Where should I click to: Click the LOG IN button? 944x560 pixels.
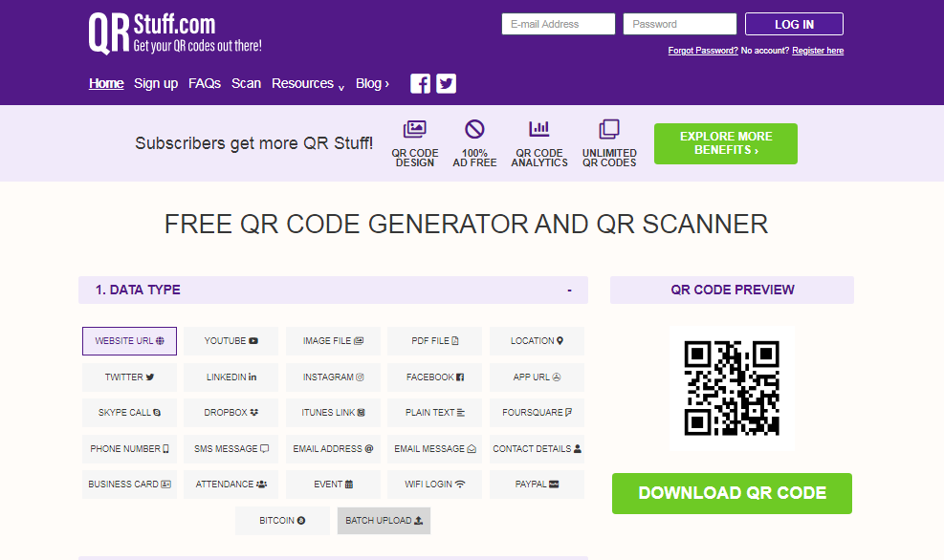[794, 24]
